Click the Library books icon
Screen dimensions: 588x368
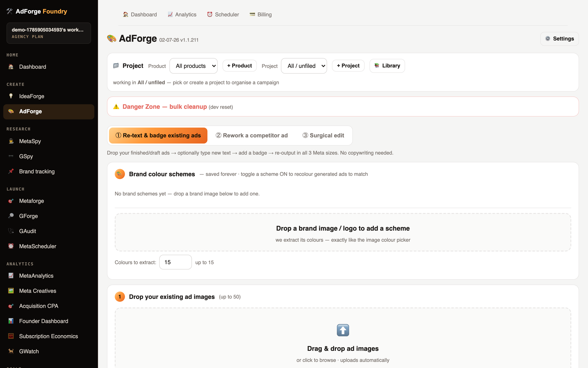377,65
